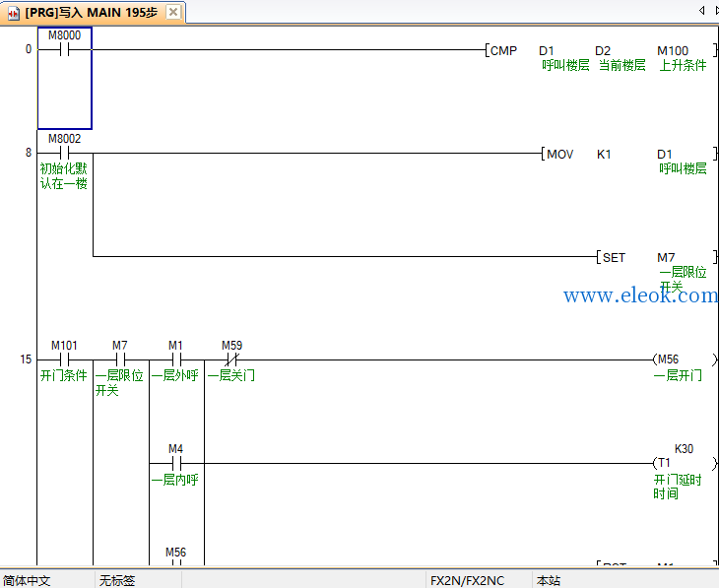Click the M7 operand of the SET instruction
The image size is (719, 588).
pyautogui.click(x=666, y=257)
